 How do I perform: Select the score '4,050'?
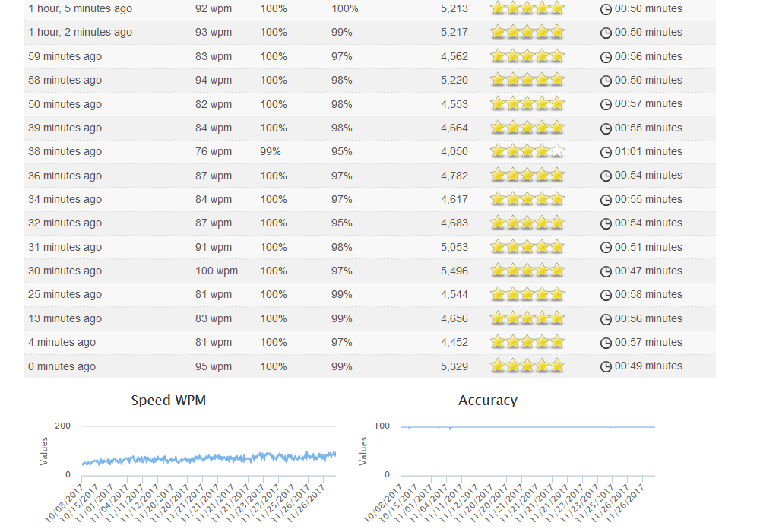pyautogui.click(x=454, y=152)
